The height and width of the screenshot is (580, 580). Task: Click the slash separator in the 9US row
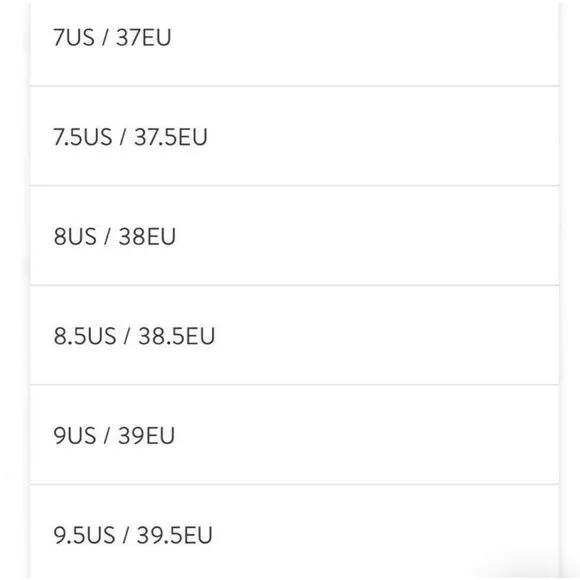pyautogui.click(x=107, y=435)
